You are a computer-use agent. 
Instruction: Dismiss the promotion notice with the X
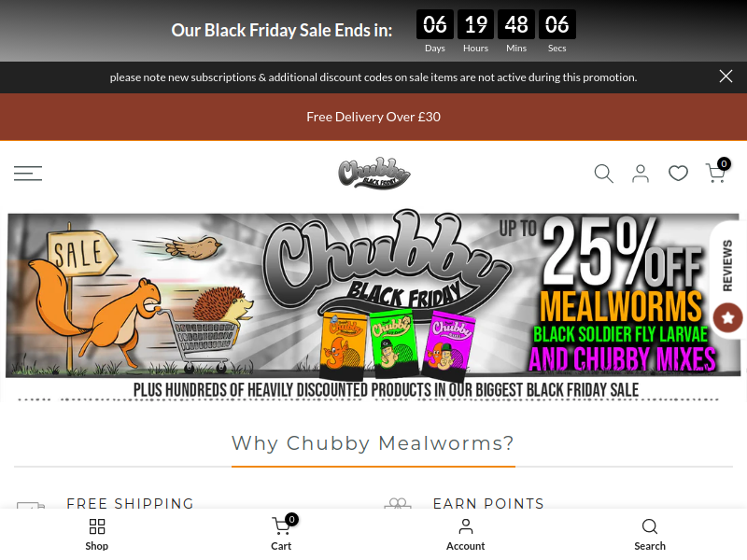(x=726, y=77)
